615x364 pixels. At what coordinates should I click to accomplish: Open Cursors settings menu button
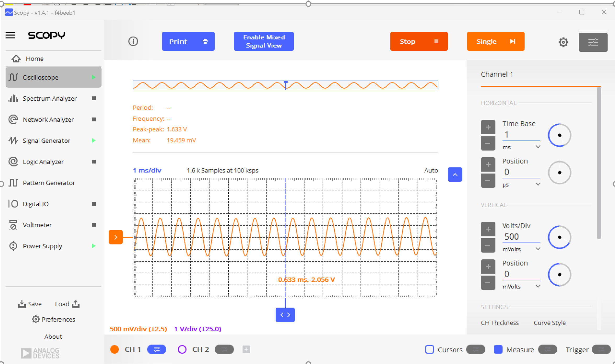pos(475,349)
